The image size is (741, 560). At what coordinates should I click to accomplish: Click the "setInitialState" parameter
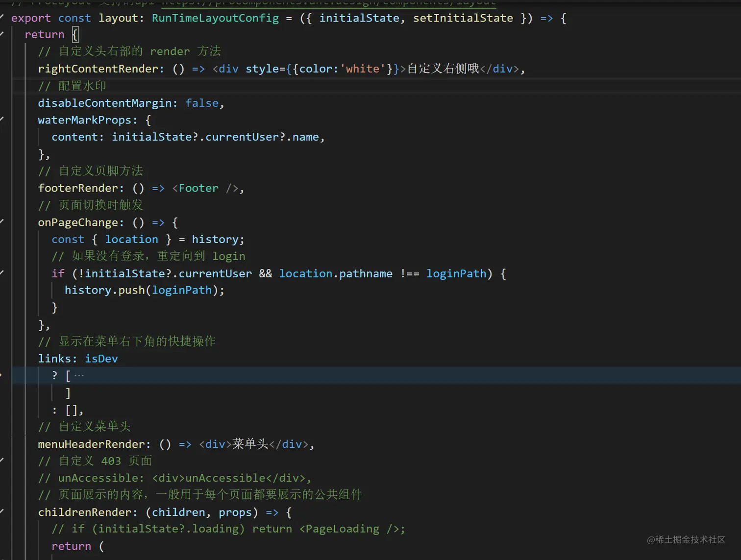[463, 18]
